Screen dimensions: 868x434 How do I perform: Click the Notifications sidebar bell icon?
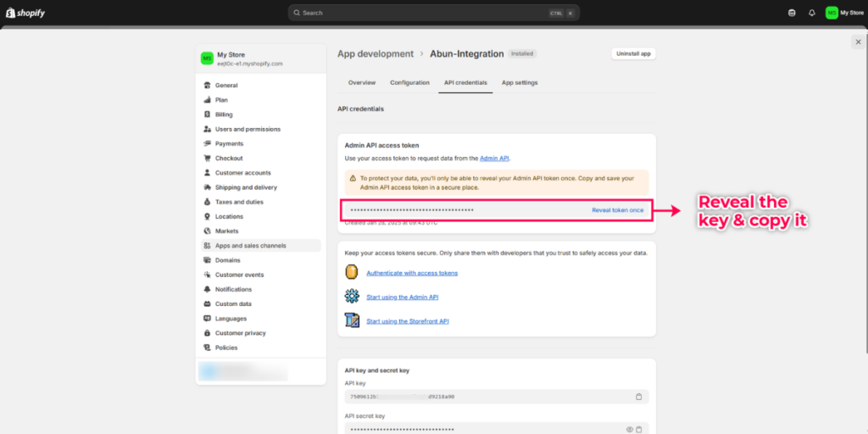tap(207, 290)
